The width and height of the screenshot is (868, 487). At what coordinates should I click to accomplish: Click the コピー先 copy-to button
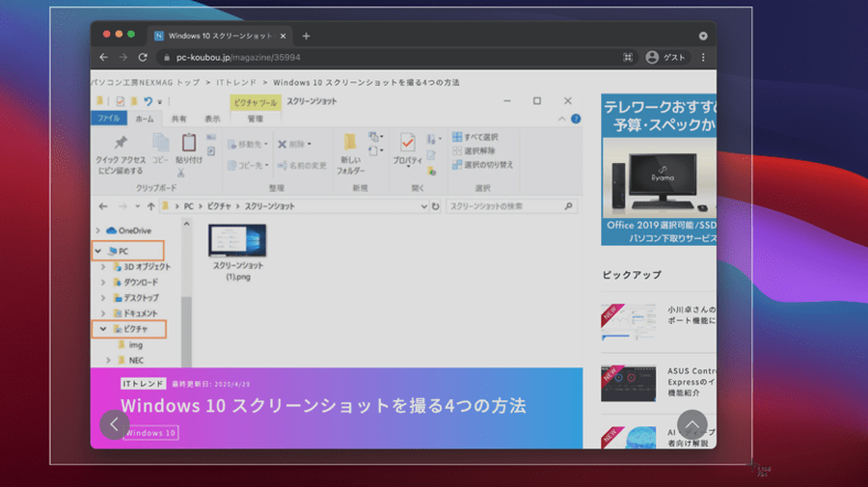[248, 166]
